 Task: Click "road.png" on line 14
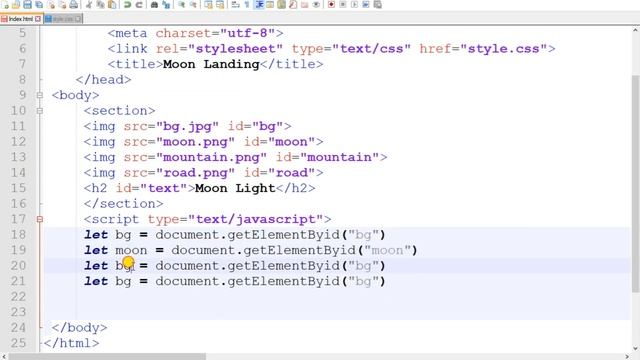195,173
